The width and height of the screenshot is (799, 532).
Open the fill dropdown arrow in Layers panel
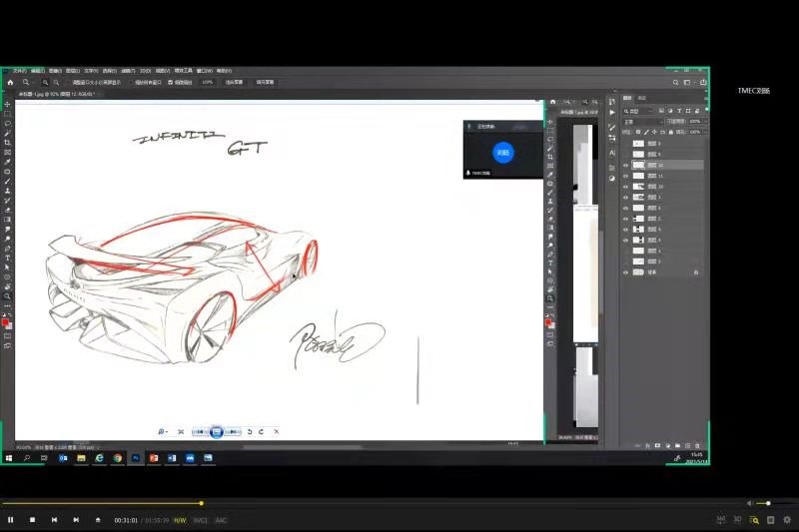(706, 133)
